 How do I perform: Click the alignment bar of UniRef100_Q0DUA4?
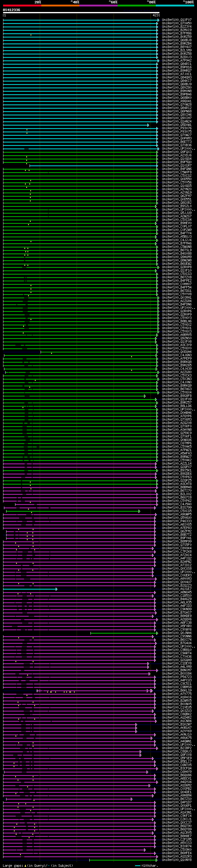(x=99, y=352)
